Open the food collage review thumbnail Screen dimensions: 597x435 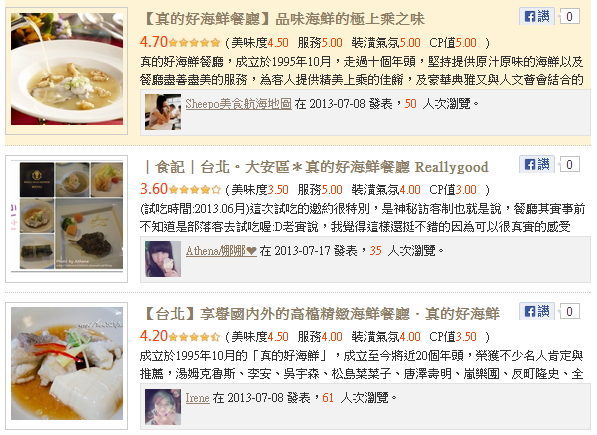click(67, 216)
